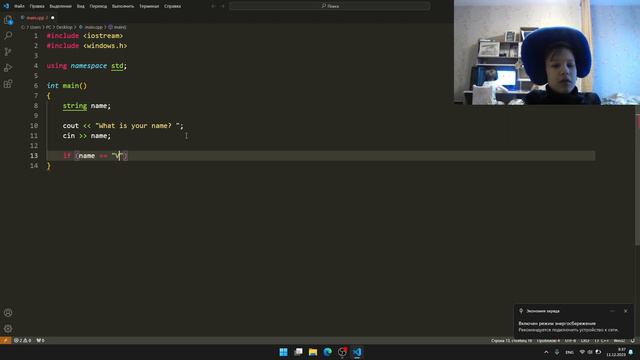
Task: Click the CRLF line ending in the status bar
Action: pos(585,340)
